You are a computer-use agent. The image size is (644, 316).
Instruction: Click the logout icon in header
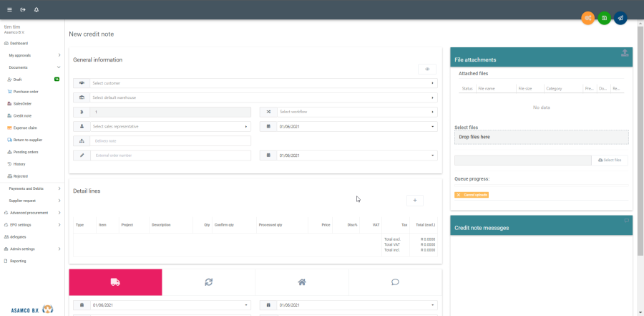tap(23, 9)
